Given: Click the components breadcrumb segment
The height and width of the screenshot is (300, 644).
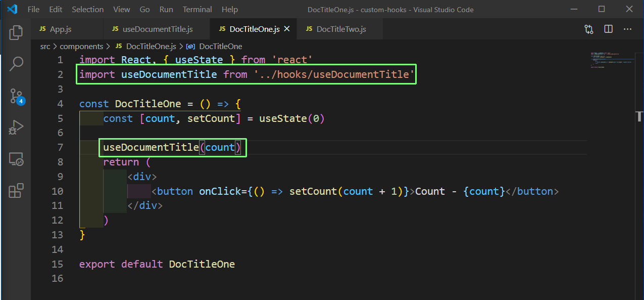Looking at the screenshot, I should coord(81,46).
